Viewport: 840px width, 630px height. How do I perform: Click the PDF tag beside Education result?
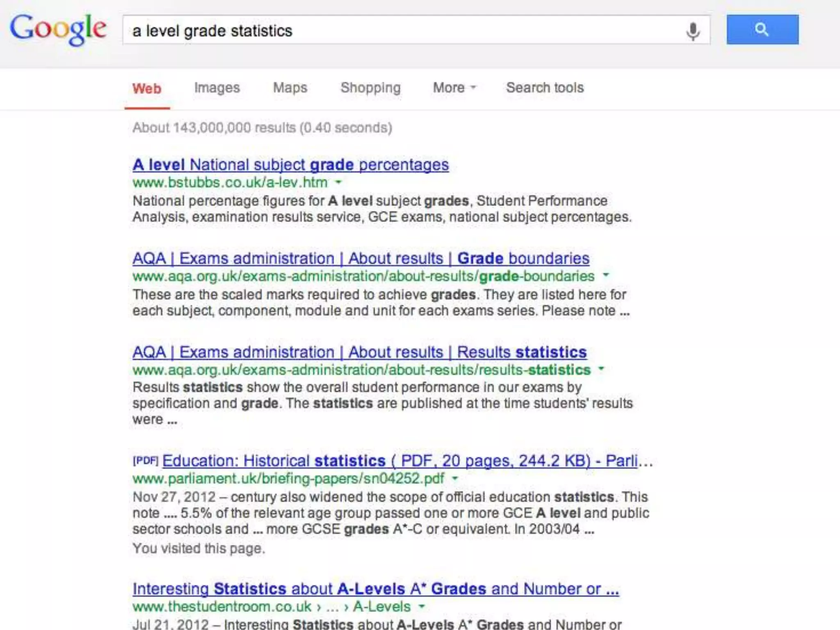point(145,461)
